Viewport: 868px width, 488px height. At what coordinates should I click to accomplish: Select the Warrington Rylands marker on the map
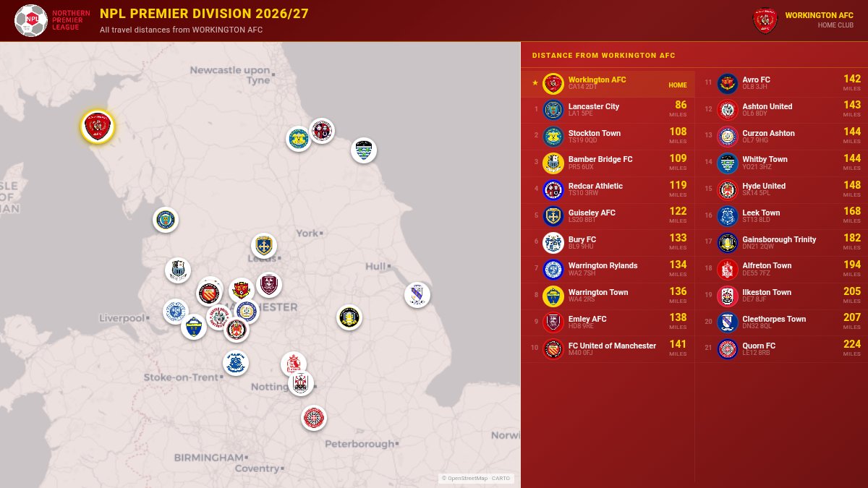176,312
